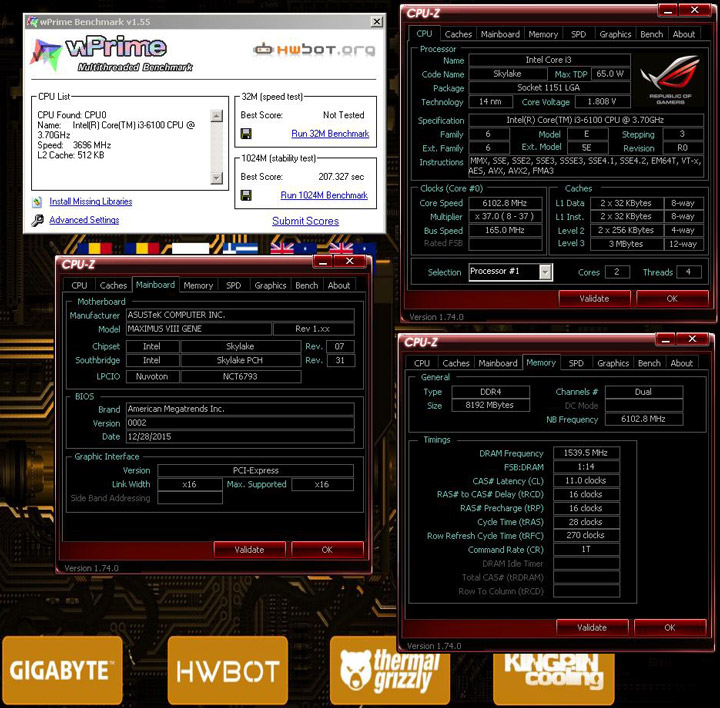Screen dimensions: 720x708
Task: Click the Core Speed value 6102.8 MHz
Action: pyautogui.click(x=505, y=203)
